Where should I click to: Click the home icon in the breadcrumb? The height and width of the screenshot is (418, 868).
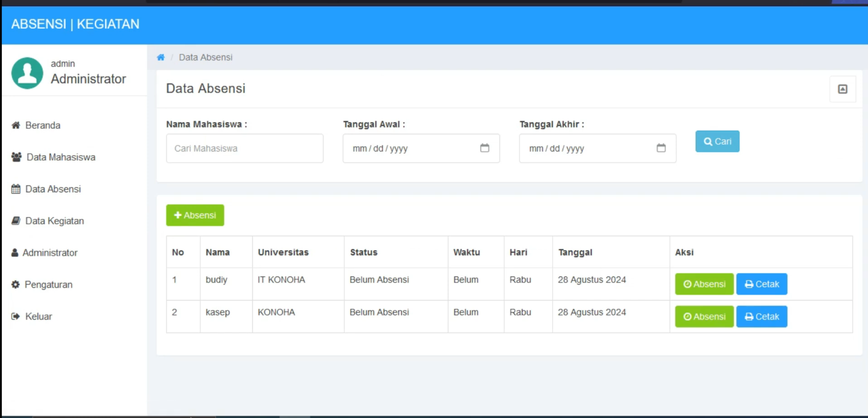[x=161, y=57]
